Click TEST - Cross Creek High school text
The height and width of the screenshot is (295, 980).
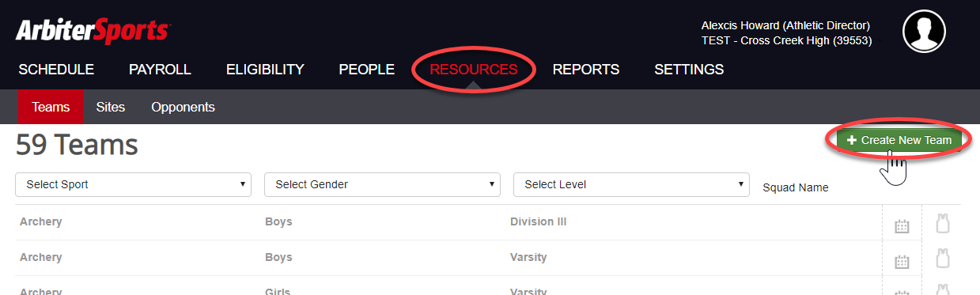click(x=786, y=40)
